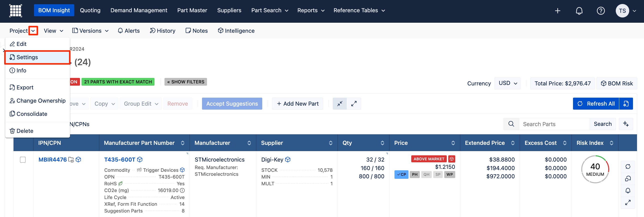
Task: Open the View dropdown
Action: (x=53, y=31)
